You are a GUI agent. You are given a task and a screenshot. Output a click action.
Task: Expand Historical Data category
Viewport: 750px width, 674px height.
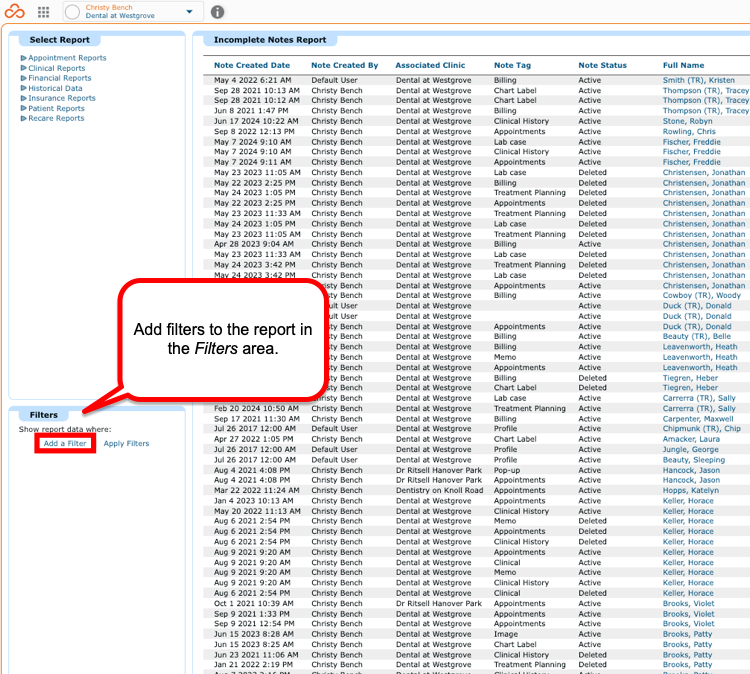[x=51, y=88]
